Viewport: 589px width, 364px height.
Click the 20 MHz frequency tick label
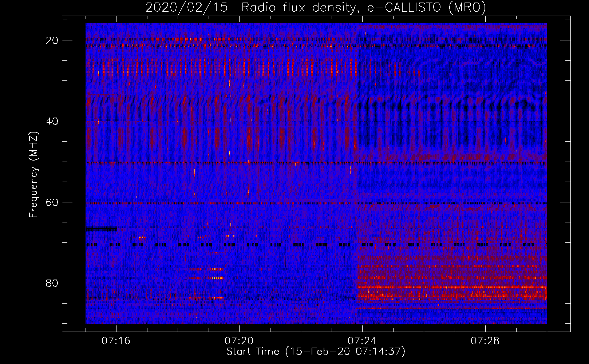[52, 40]
